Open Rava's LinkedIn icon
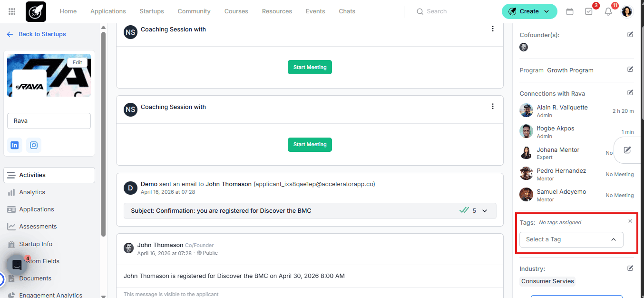Viewport: 644px width, 298px height. [15, 145]
